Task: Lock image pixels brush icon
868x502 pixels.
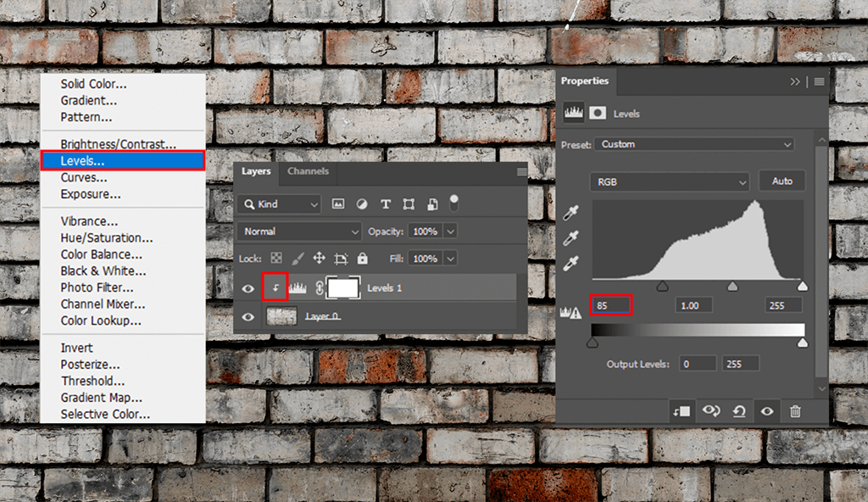Action: coord(298,258)
